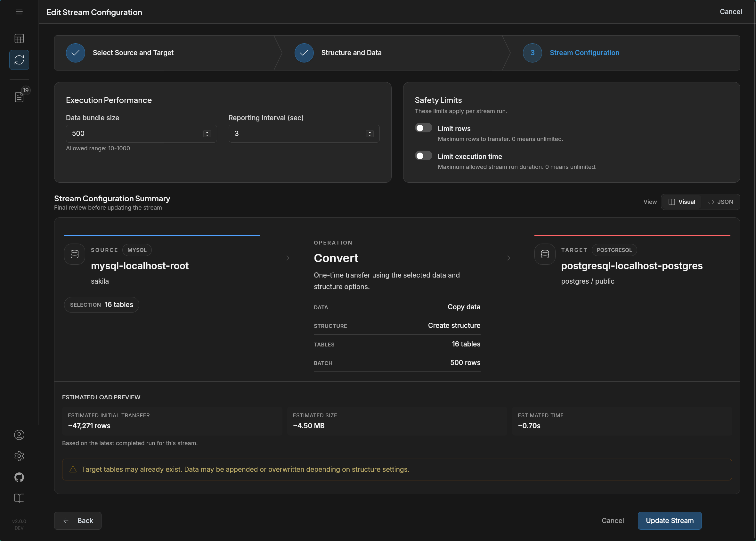This screenshot has width=756, height=541.
Task: Click the Back button
Action: coord(78,521)
